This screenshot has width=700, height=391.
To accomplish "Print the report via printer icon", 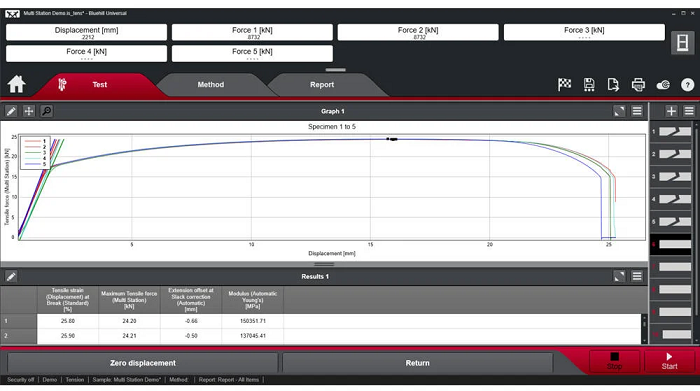I will click(x=638, y=84).
